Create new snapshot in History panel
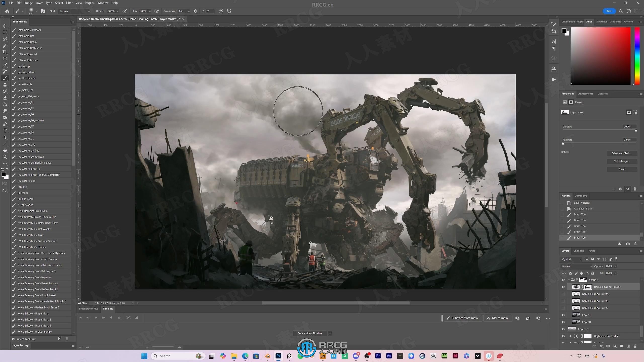 628,244
